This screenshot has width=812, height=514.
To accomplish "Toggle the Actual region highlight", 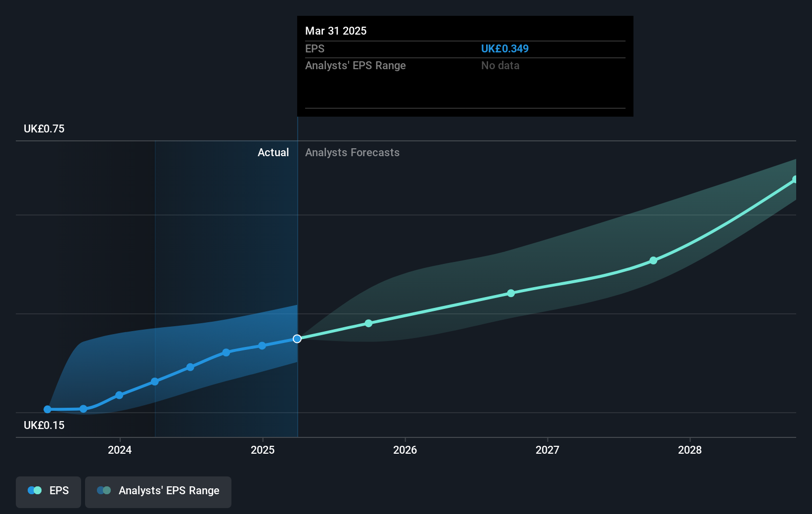I will [x=273, y=152].
